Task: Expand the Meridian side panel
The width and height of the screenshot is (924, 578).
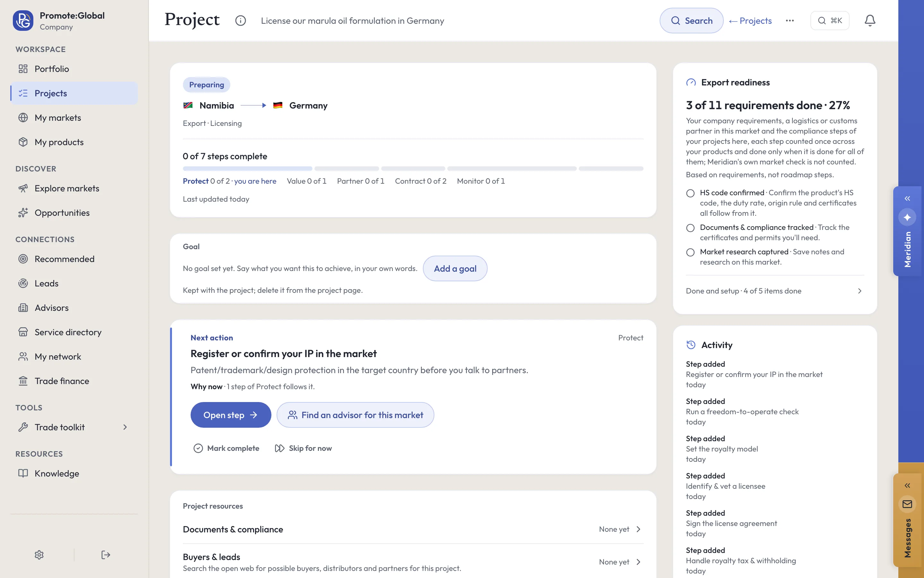Action: [x=907, y=198]
